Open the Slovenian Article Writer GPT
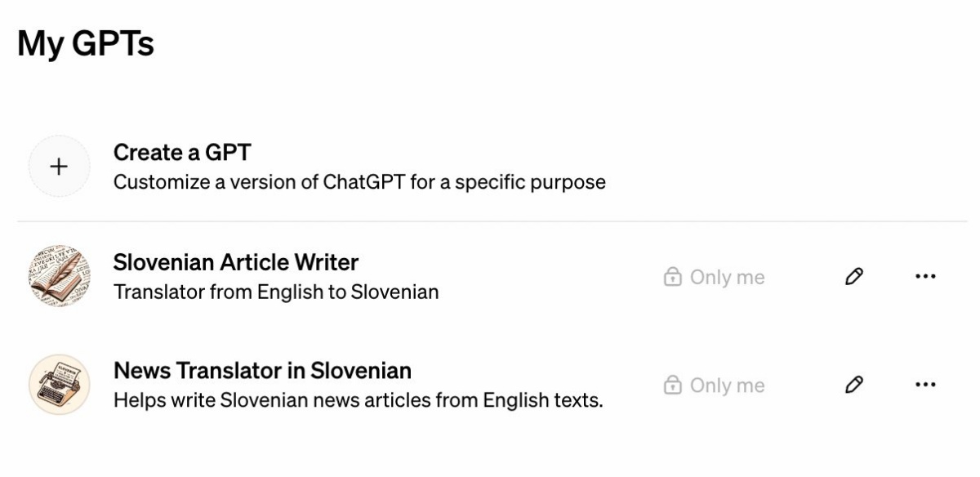Image resolution: width=980 pixels, height=477 pixels. (x=236, y=262)
